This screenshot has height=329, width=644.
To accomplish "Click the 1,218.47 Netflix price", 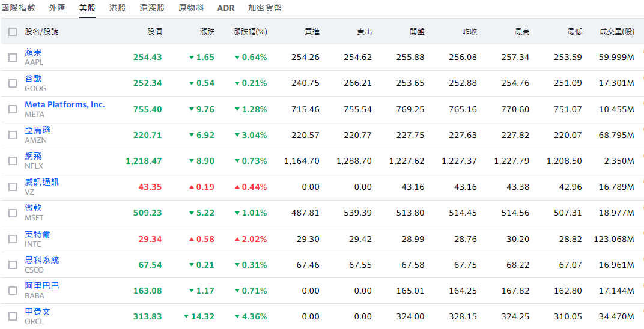I will tap(144, 161).
